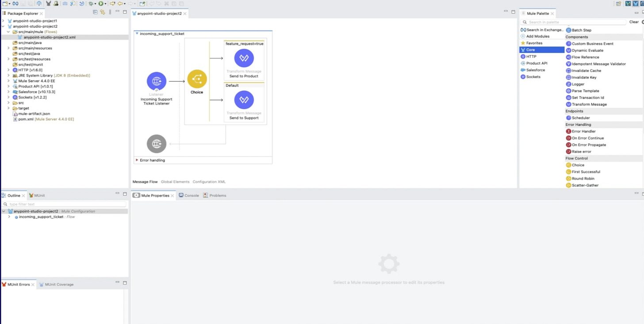The image size is (644, 324).
Task: Switch to Configuration XML tab
Action: click(209, 182)
